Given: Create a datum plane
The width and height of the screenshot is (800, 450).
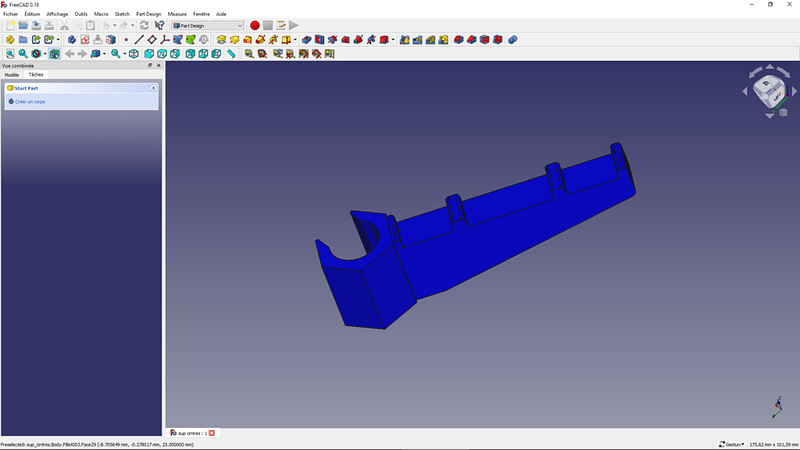Looking at the screenshot, I should coord(152,40).
